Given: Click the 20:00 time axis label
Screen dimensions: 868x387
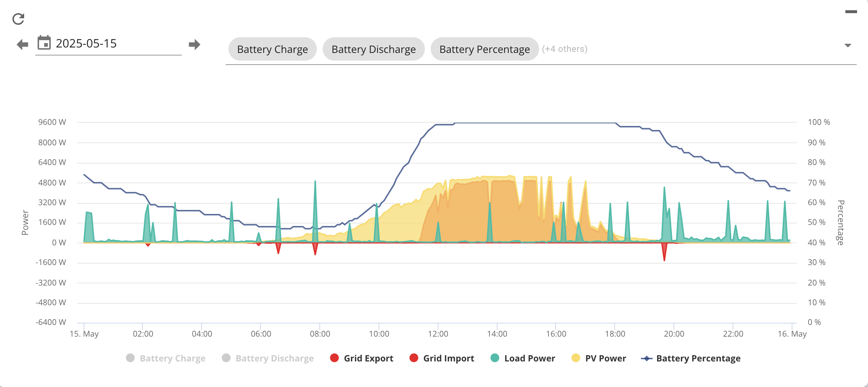Looking at the screenshot, I should 674,334.
